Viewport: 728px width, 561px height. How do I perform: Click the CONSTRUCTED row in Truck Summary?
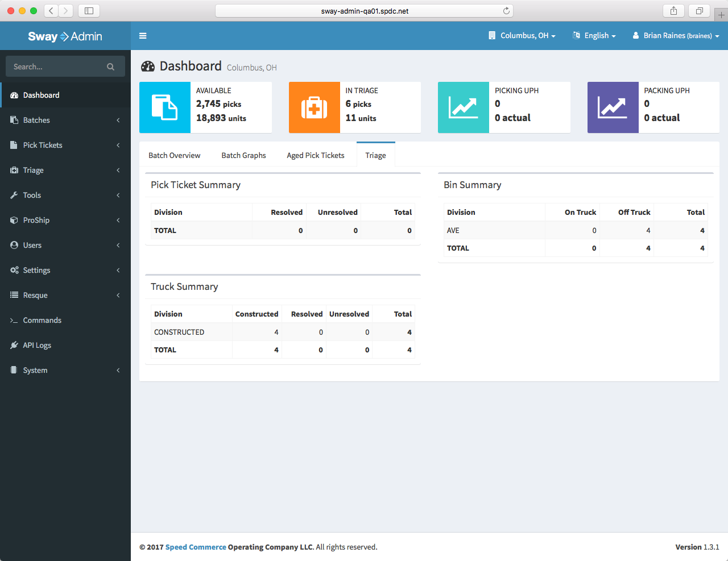pos(283,332)
